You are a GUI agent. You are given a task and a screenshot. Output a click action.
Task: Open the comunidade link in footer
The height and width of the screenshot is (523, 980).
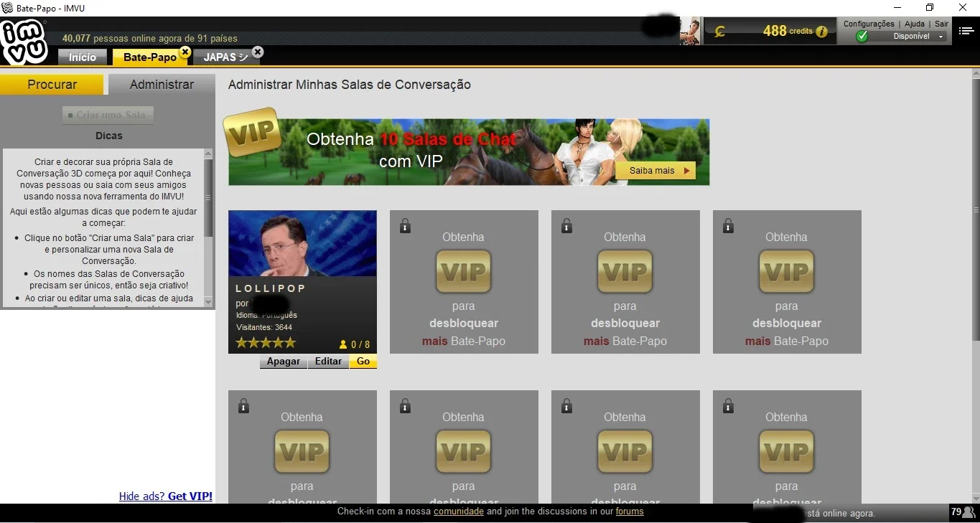click(459, 512)
